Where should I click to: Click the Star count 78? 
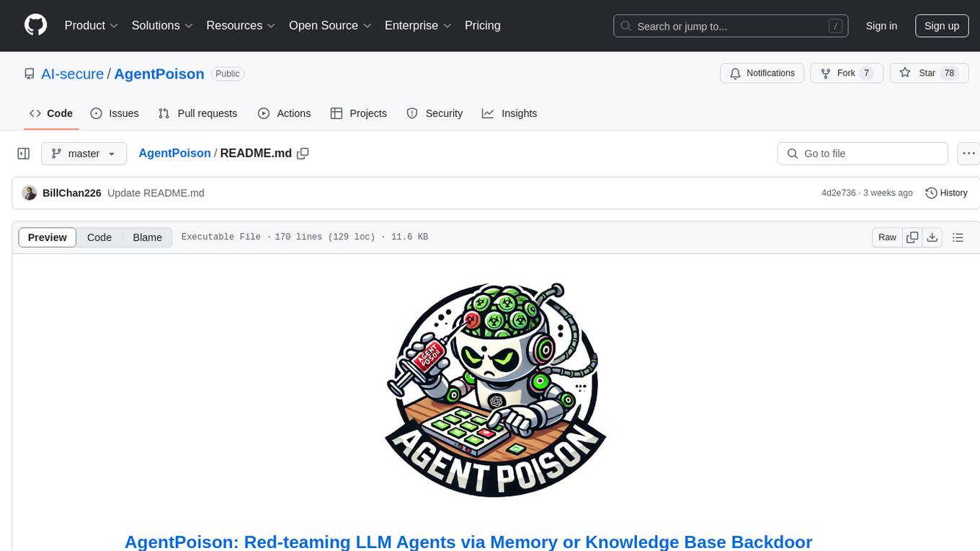(950, 73)
